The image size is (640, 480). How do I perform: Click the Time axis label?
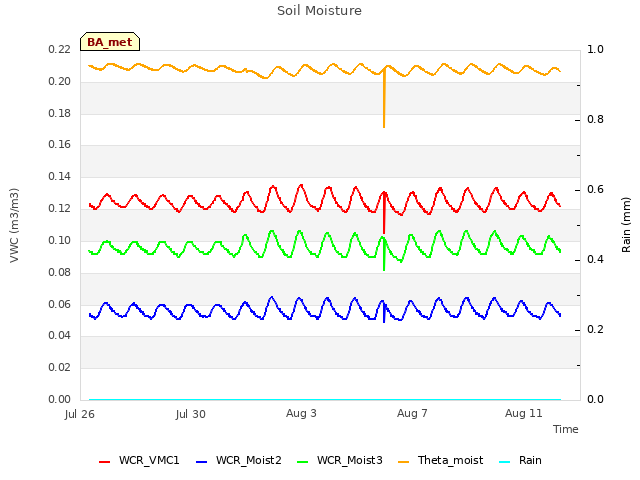click(x=565, y=429)
